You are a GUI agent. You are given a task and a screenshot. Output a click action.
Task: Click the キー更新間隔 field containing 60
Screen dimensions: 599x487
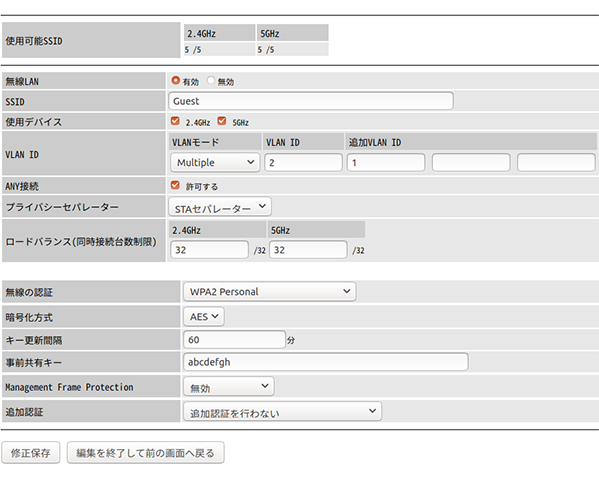tap(235, 340)
